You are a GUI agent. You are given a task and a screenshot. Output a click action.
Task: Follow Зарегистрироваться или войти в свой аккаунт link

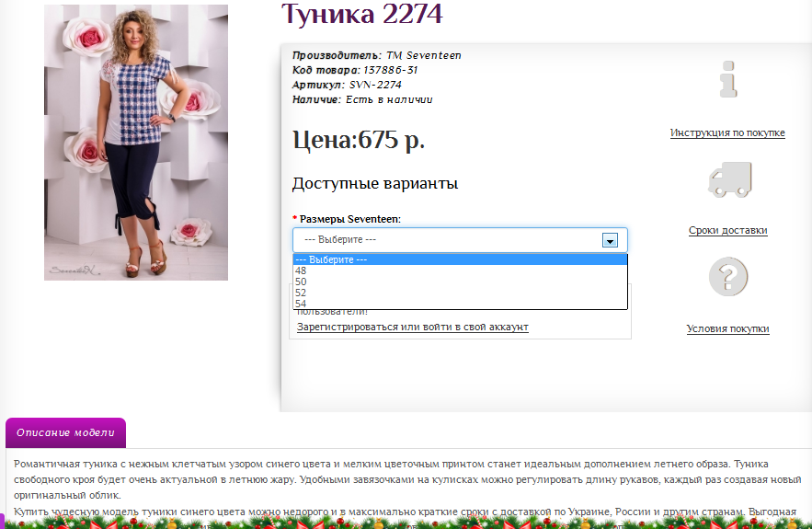tap(413, 327)
